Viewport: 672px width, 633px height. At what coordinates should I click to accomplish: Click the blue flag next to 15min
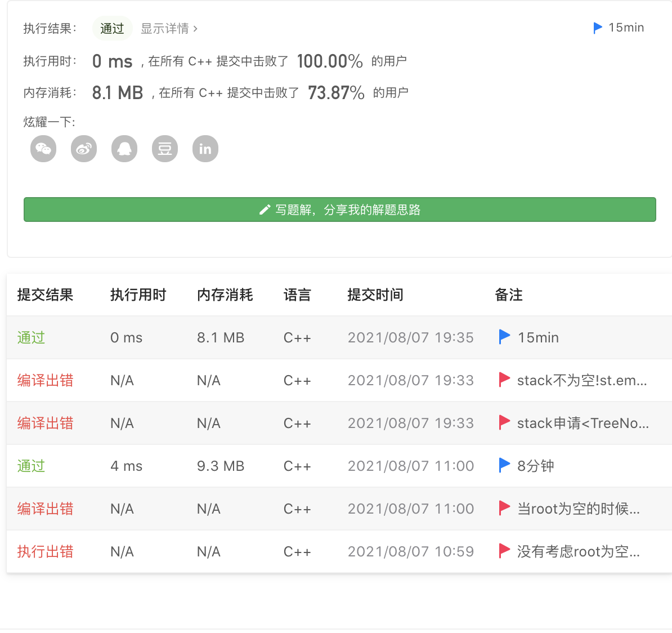click(597, 28)
